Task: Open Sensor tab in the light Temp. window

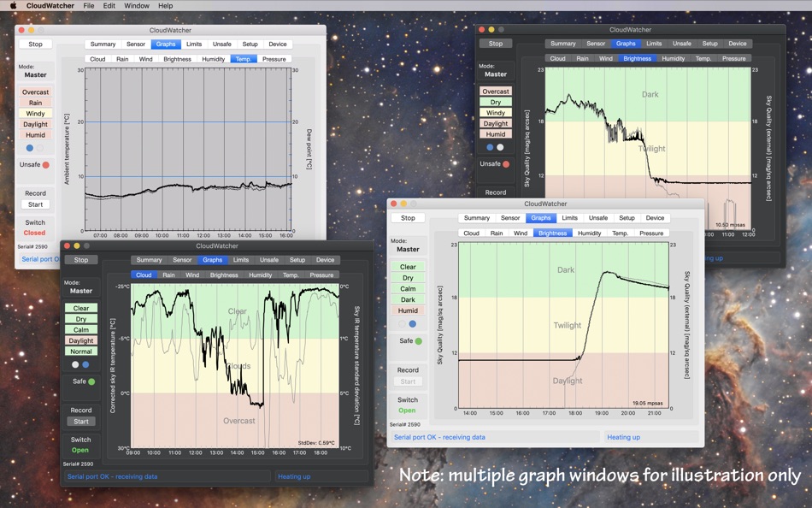Action: click(x=136, y=44)
